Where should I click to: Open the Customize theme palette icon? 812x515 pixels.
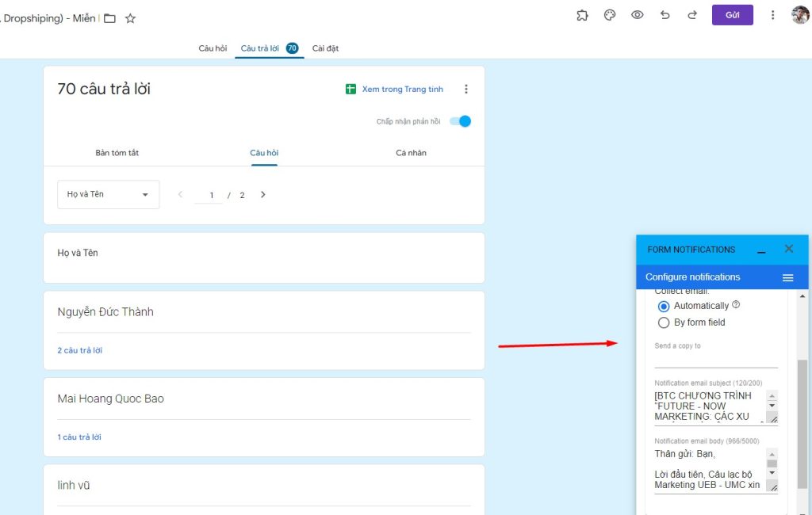610,15
